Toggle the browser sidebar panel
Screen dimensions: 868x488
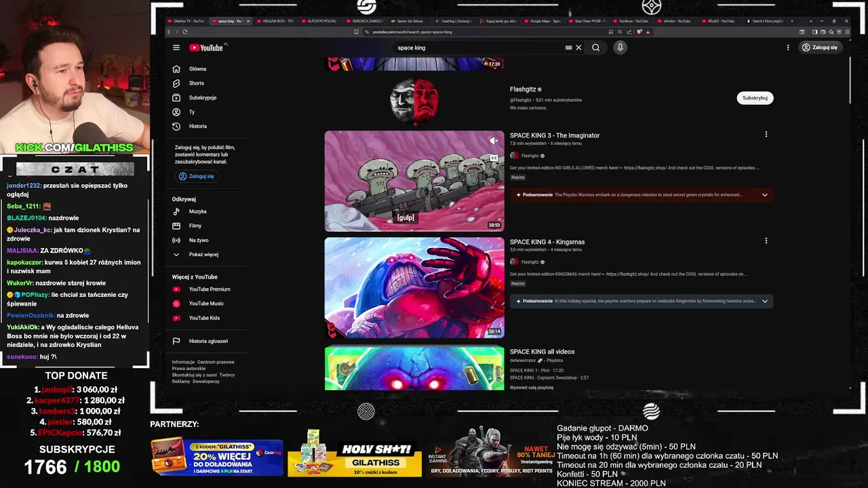coord(814,32)
